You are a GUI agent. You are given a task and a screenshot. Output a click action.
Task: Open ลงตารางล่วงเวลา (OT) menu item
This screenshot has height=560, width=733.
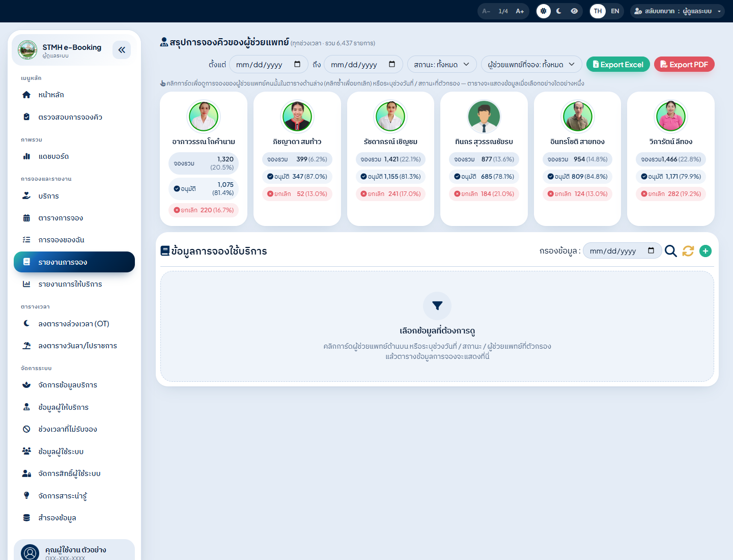74,324
